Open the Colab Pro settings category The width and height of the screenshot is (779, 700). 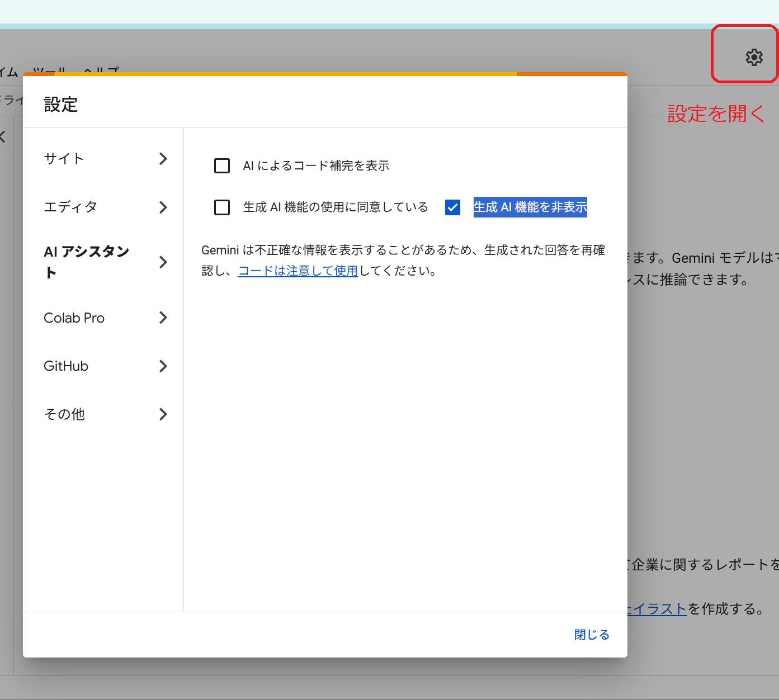tap(103, 318)
